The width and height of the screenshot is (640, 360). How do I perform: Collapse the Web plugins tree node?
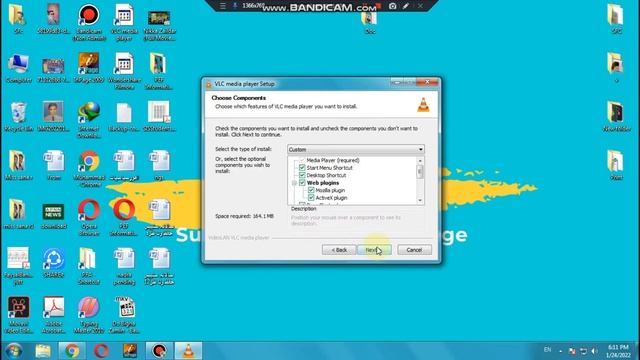tap(294, 183)
